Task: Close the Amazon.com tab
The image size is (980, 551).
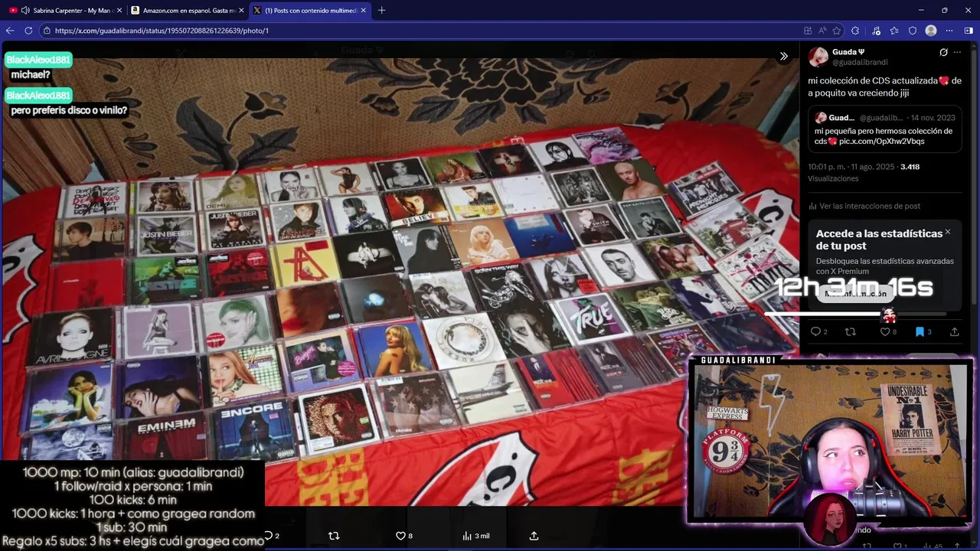Action: [x=241, y=10]
